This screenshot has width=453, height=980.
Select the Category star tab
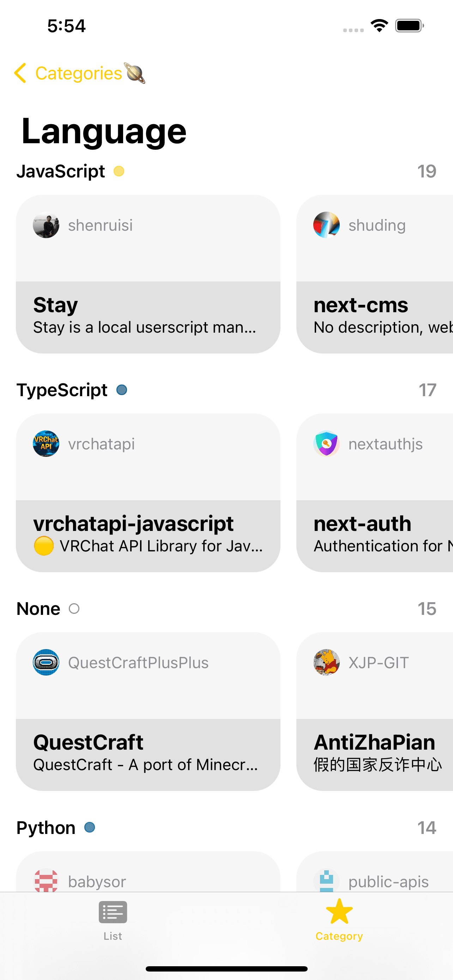click(339, 921)
